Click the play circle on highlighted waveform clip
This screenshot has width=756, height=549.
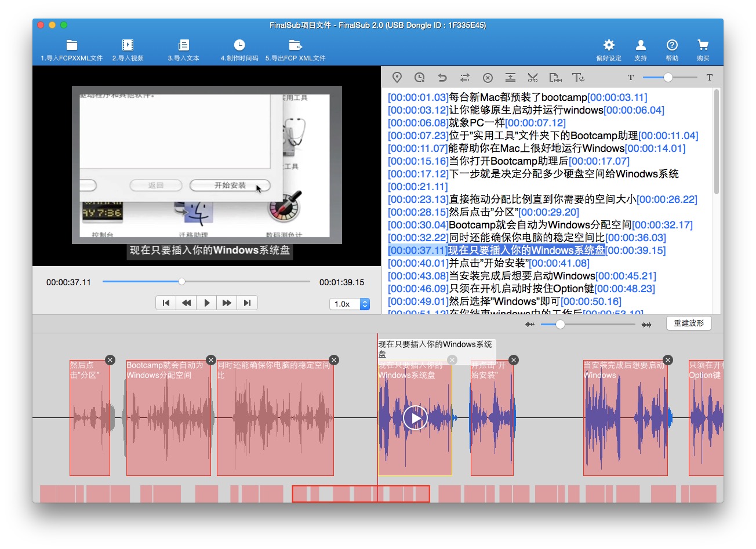415,417
